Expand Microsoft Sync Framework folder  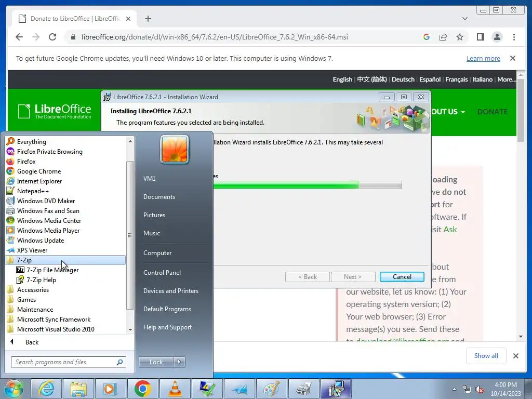[54, 320]
